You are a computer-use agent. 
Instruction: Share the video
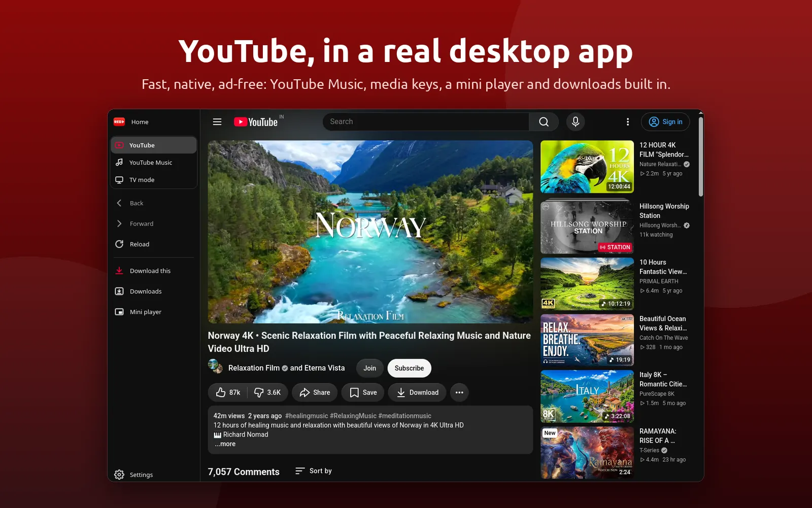[x=315, y=393]
